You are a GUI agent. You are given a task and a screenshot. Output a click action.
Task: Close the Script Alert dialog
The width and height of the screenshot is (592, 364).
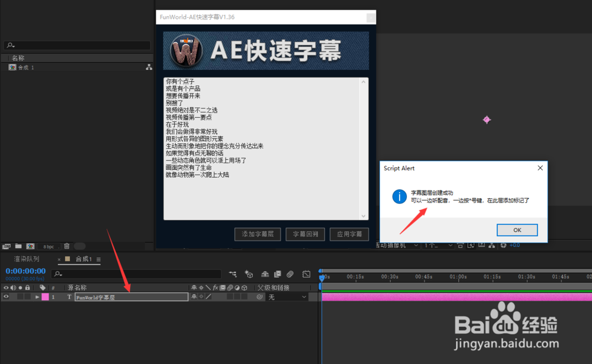[540, 168]
